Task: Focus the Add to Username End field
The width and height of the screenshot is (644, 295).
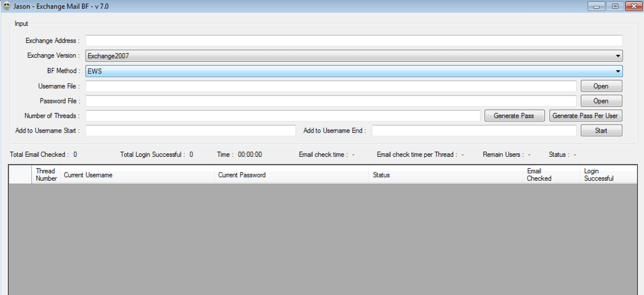Action: pyautogui.click(x=474, y=131)
